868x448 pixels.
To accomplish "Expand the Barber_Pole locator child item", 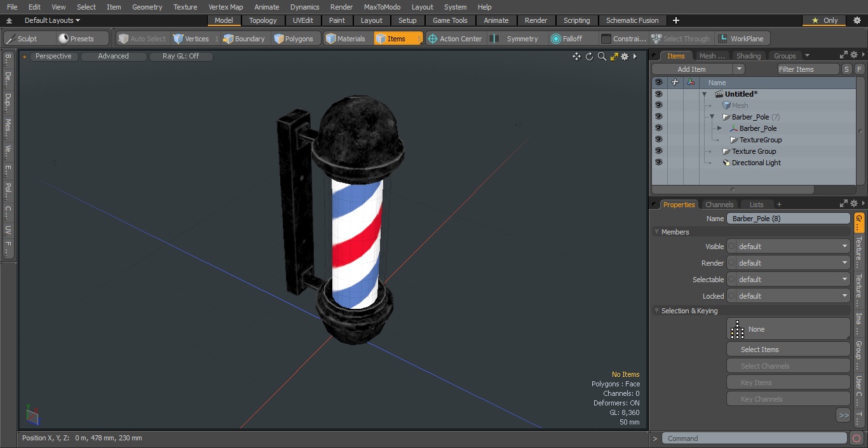I will pyautogui.click(x=719, y=128).
